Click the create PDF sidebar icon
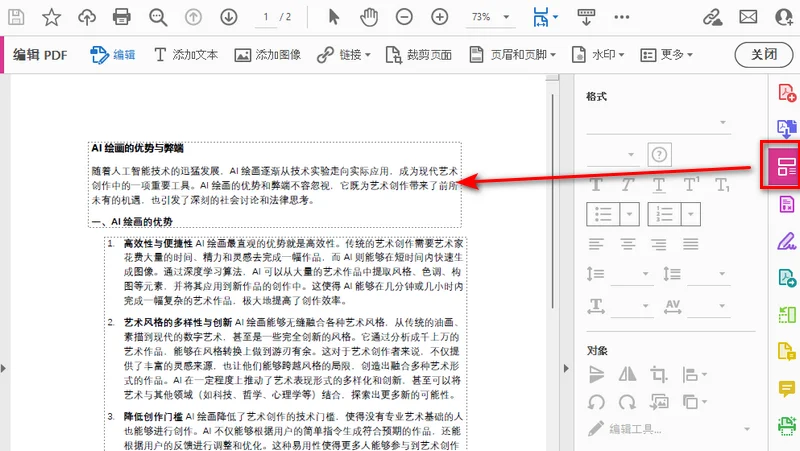This screenshot has width=800, height=451. [787, 93]
